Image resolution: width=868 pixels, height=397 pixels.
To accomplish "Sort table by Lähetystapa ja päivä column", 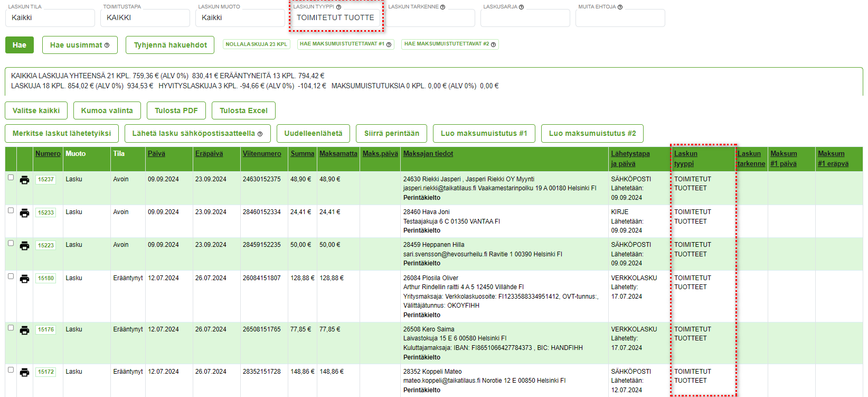I will (630, 159).
